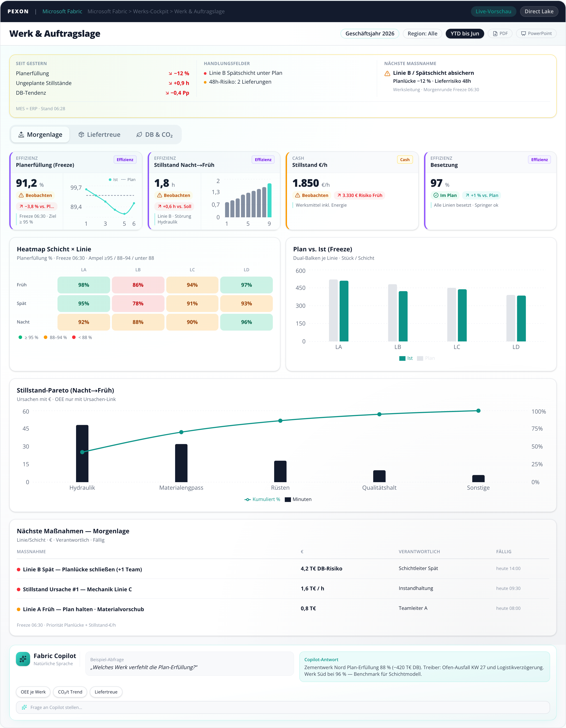This screenshot has width=566, height=728.
Task: Open the Linie B Spät — Planlücke schließen row
Action: click(283, 569)
